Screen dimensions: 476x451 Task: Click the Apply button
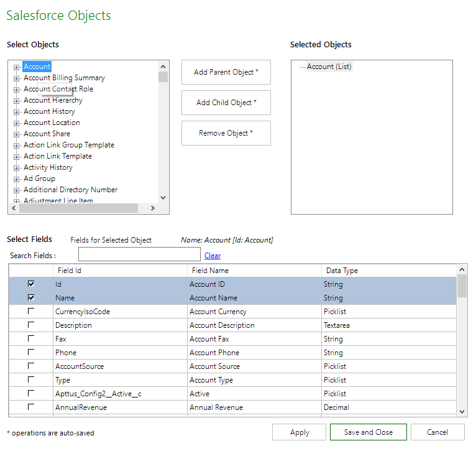(x=300, y=432)
